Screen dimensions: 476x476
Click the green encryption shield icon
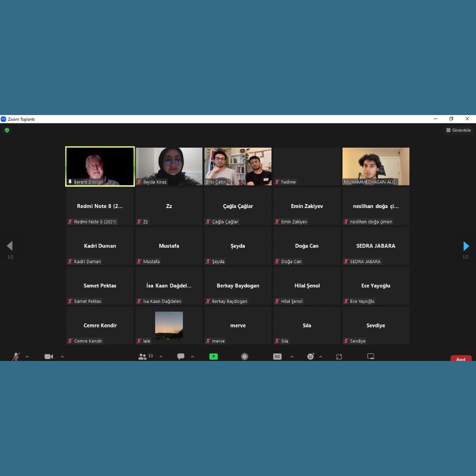(7, 130)
